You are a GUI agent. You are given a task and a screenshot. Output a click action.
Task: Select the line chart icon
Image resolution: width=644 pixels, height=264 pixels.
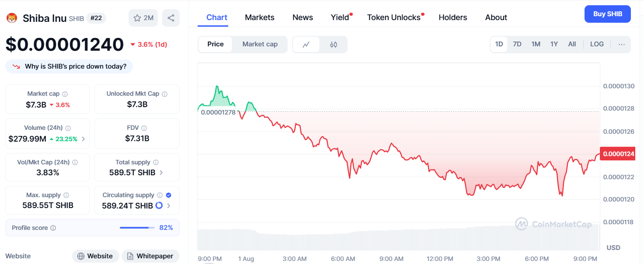(x=306, y=44)
